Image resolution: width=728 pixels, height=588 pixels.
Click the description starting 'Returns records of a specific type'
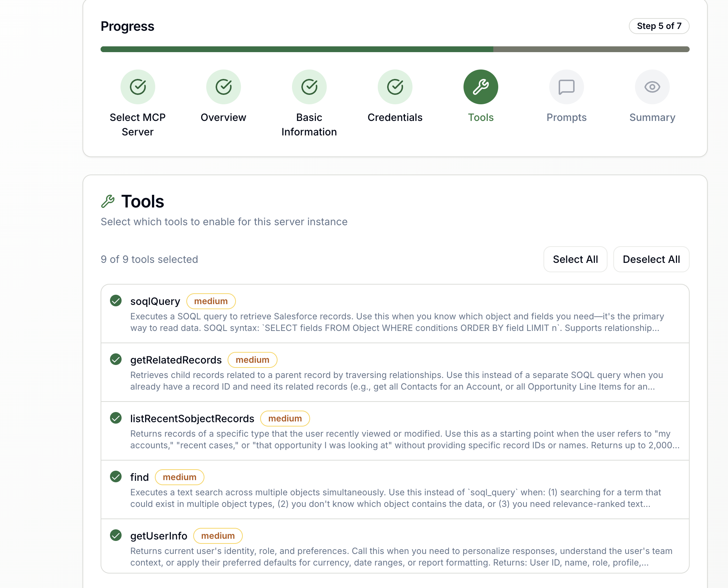click(x=405, y=440)
